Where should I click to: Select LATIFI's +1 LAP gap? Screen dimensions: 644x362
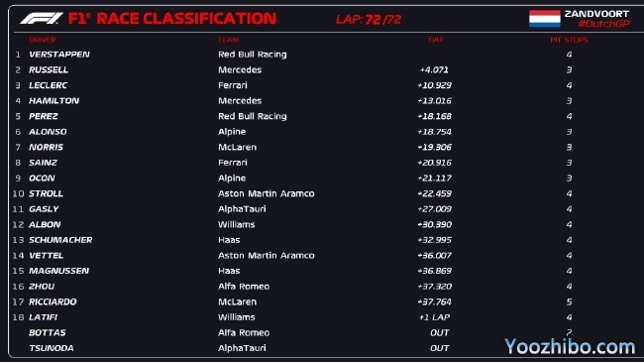point(435,317)
